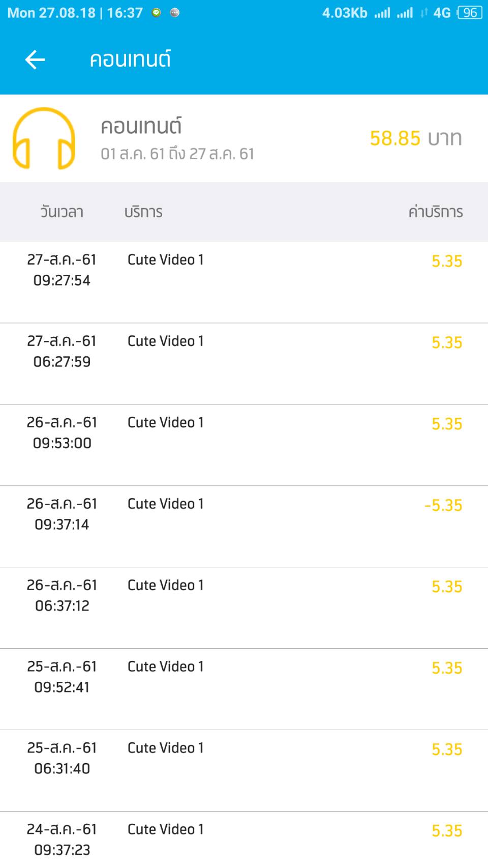Screen dimensions: 488x868
Task: Tap the LINE notification icon in status bar
Action: [157, 13]
